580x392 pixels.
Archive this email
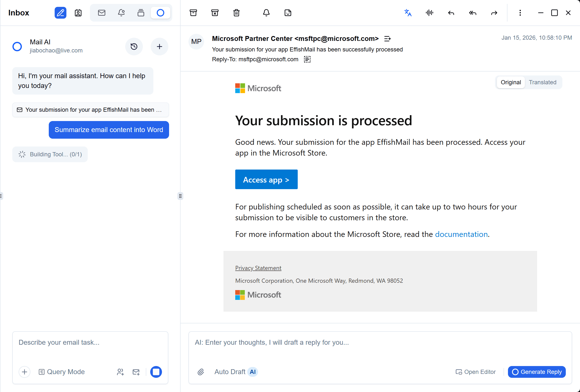pyautogui.click(x=193, y=13)
